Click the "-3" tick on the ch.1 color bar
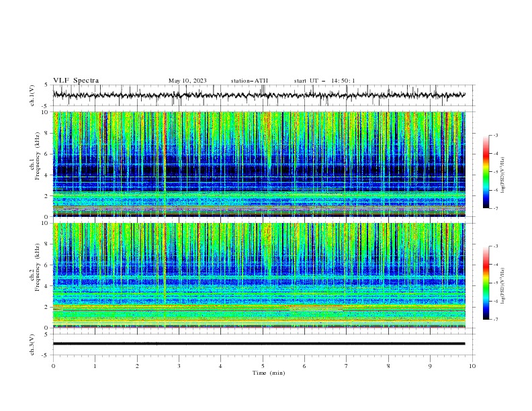The width and height of the screenshot is (532, 411). point(496,135)
